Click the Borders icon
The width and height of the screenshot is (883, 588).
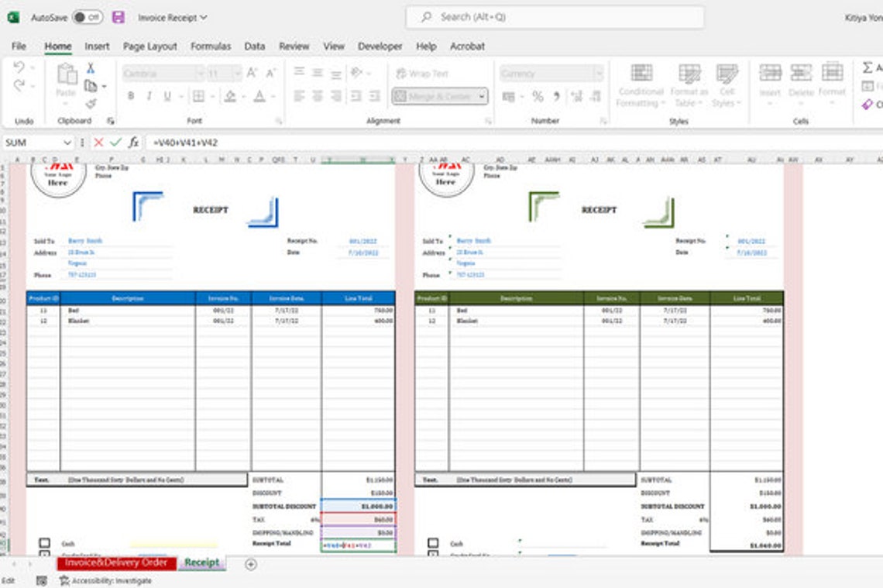199,96
